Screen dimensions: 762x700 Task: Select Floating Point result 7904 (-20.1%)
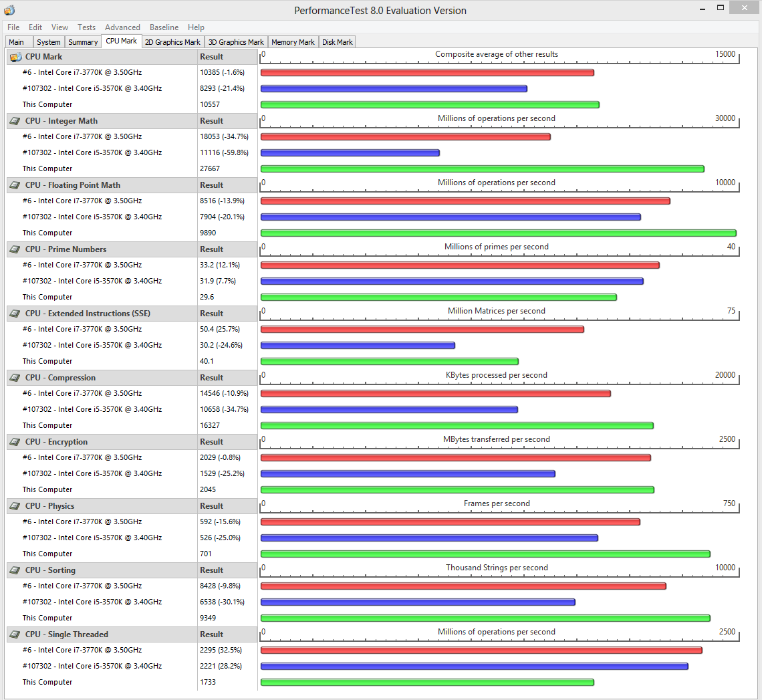[222, 217]
